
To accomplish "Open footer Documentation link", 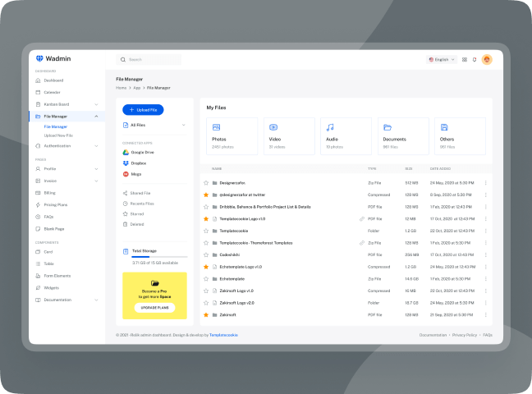I will pos(433,335).
